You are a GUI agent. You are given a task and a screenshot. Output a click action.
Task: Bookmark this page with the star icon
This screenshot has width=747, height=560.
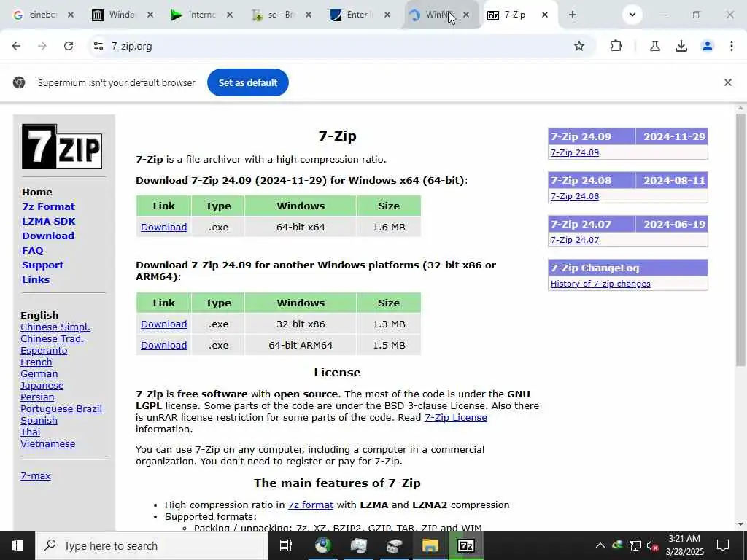point(578,46)
